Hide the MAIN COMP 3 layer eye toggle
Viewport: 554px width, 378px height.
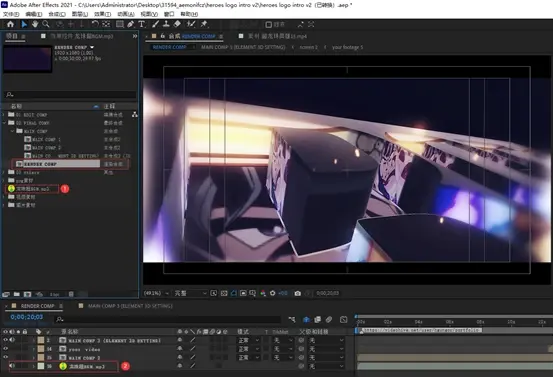(5, 340)
